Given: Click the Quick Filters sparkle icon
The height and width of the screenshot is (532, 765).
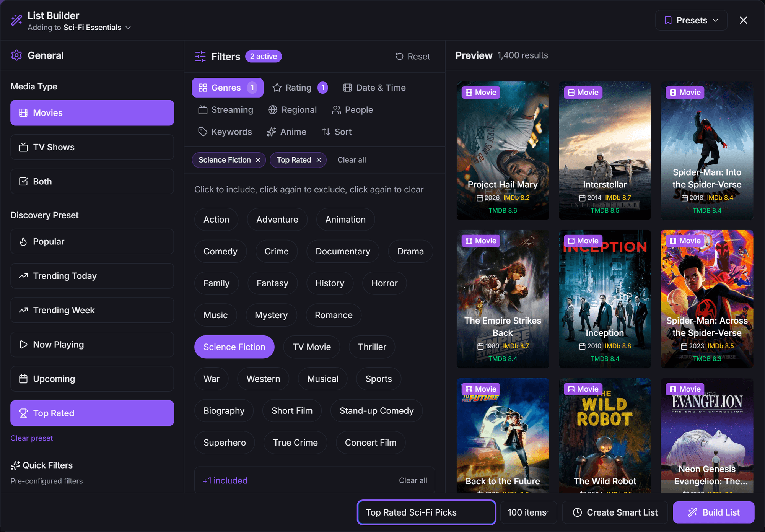Looking at the screenshot, I should point(15,465).
